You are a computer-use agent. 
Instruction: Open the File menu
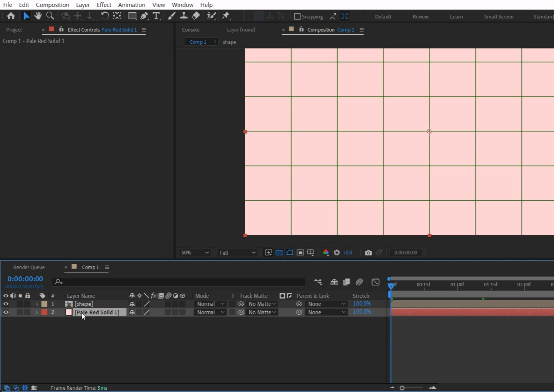(8, 5)
